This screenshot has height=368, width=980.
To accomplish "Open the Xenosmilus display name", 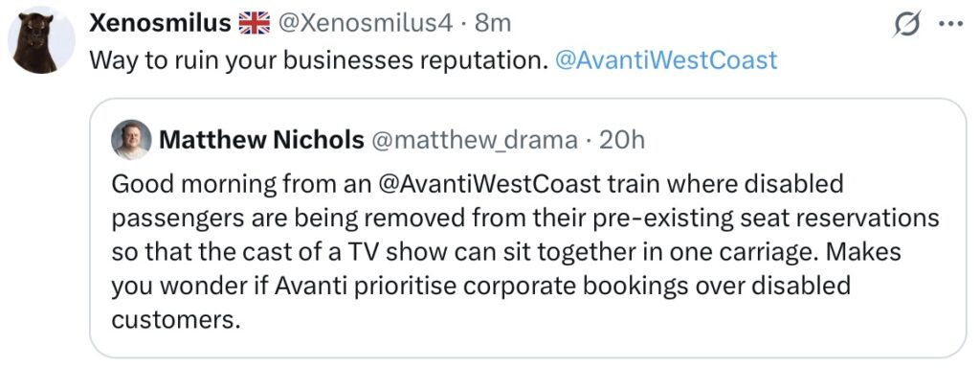I will tap(160, 23).
